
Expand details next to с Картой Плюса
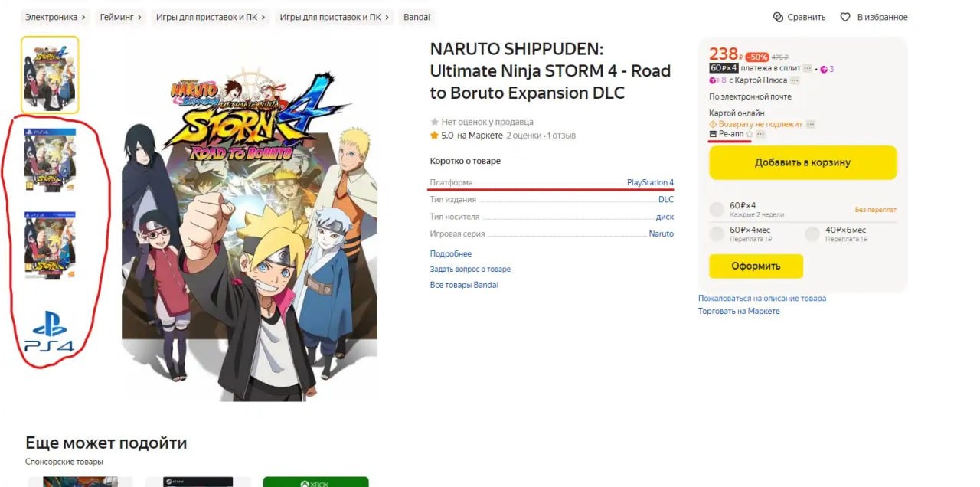click(x=795, y=80)
